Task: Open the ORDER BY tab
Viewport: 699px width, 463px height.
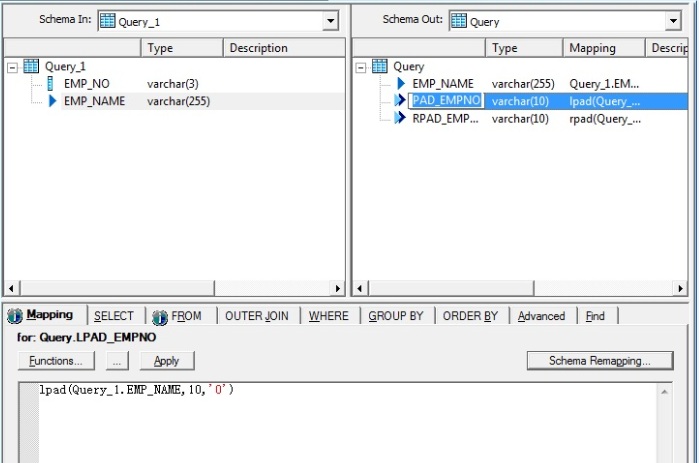Action: click(x=470, y=316)
